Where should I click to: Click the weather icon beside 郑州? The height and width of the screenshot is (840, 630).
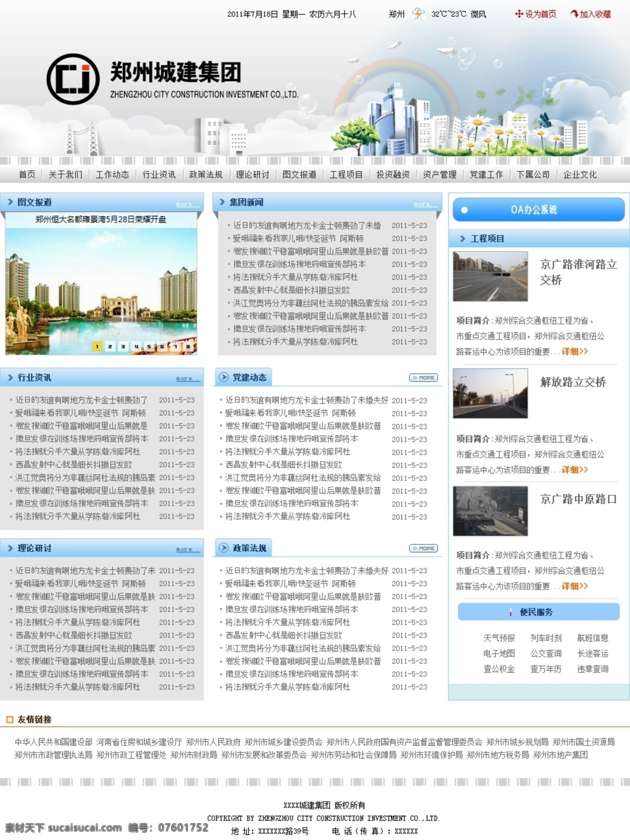[418, 14]
